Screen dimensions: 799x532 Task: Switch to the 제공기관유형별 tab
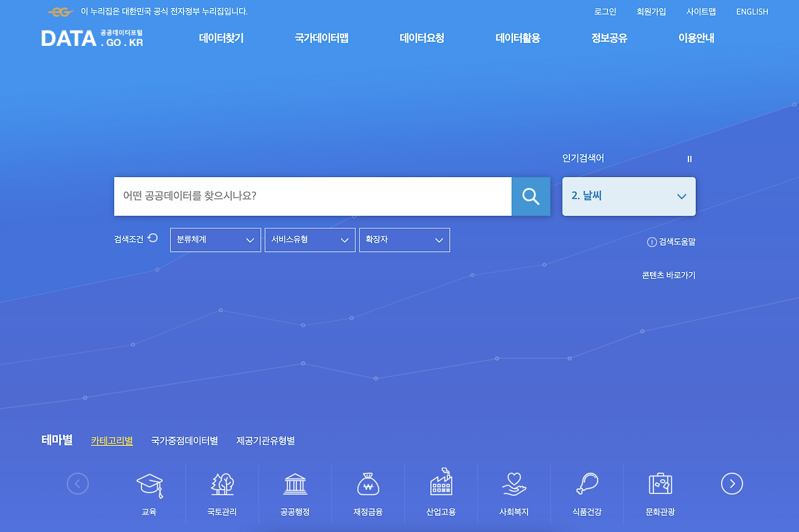[x=266, y=441]
